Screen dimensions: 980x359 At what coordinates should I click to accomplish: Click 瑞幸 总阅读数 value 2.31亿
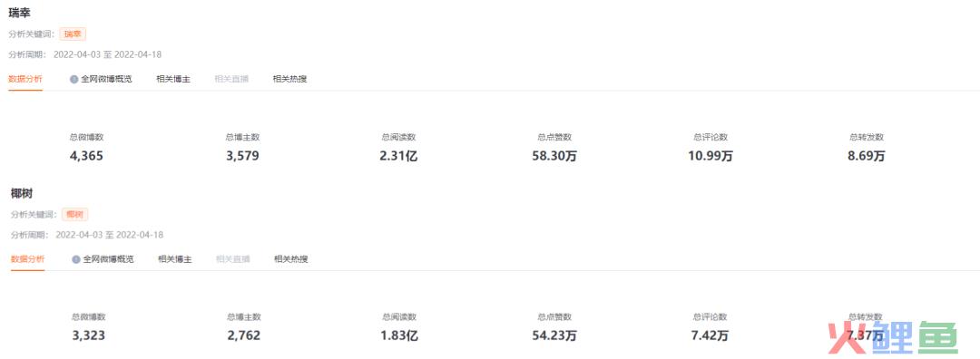point(398,156)
